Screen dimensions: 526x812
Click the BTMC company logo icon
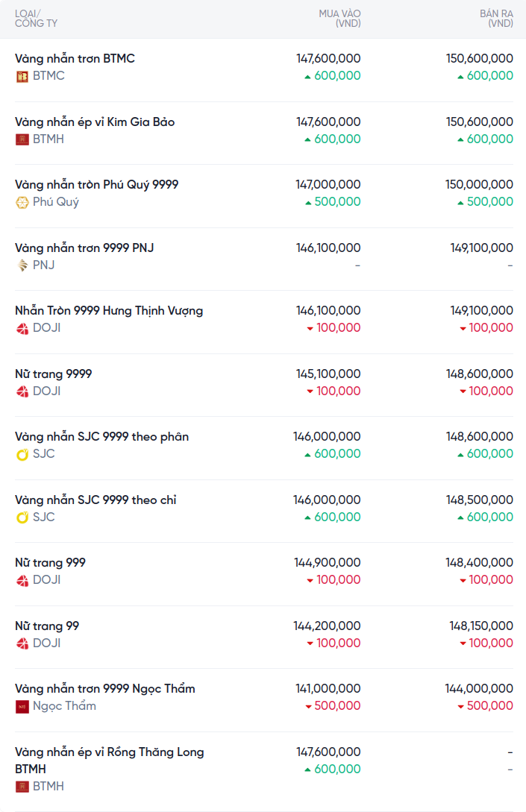[22, 76]
